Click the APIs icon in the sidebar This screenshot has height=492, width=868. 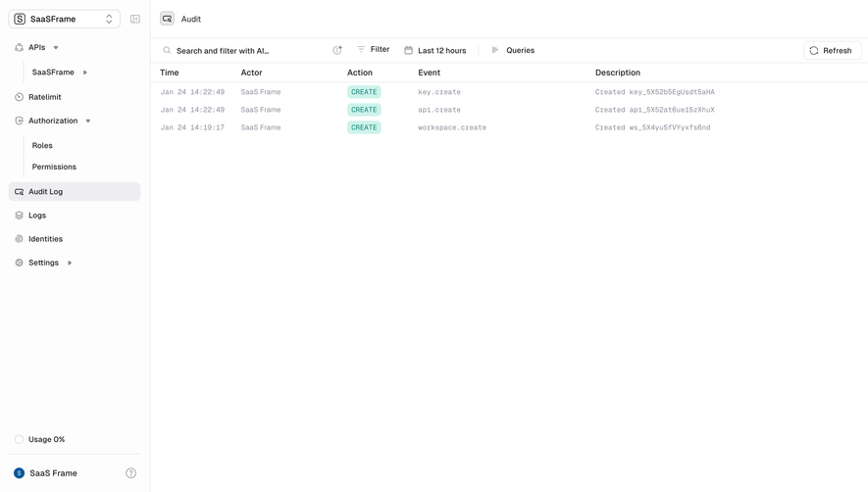pos(19,48)
